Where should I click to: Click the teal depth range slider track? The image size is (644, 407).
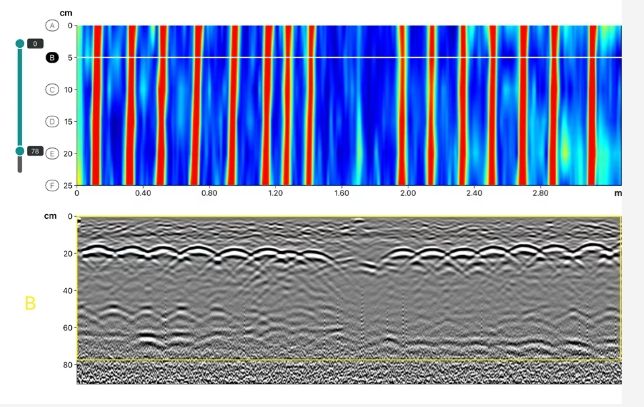[x=19, y=98]
